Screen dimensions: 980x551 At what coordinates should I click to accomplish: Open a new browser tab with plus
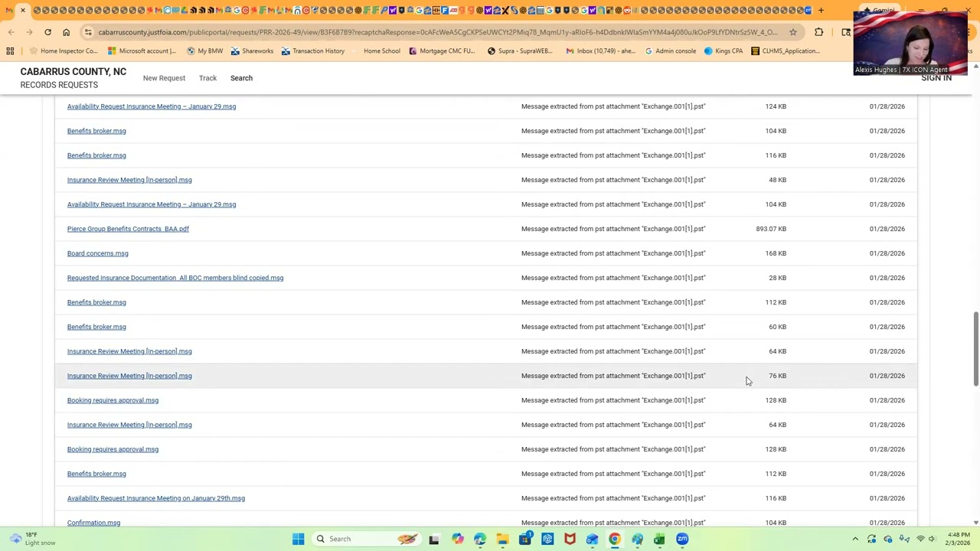tap(821, 11)
